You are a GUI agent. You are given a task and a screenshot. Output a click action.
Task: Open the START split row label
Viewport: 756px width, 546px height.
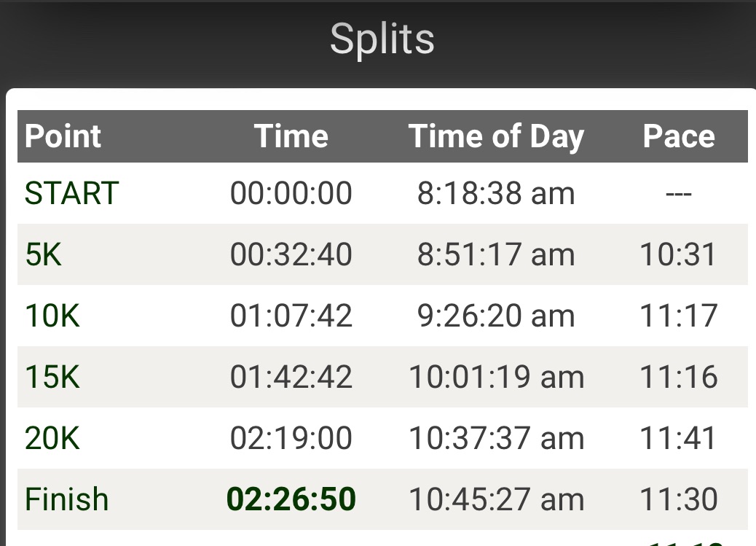pyautogui.click(x=71, y=193)
